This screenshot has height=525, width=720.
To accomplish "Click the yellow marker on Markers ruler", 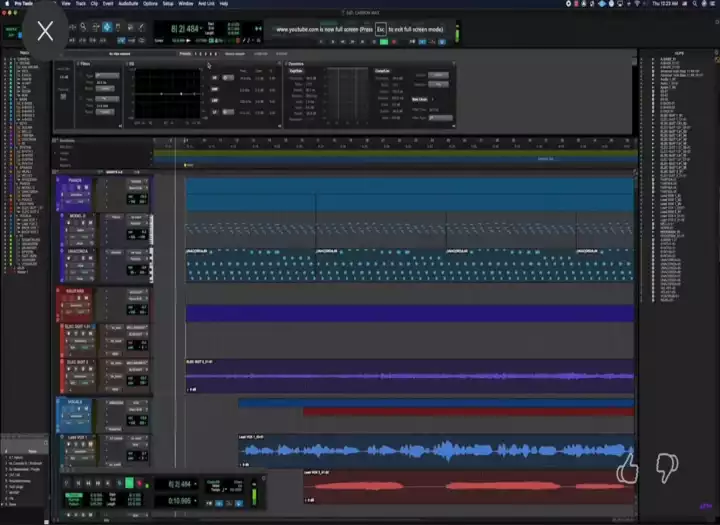I will pos(185,165).
